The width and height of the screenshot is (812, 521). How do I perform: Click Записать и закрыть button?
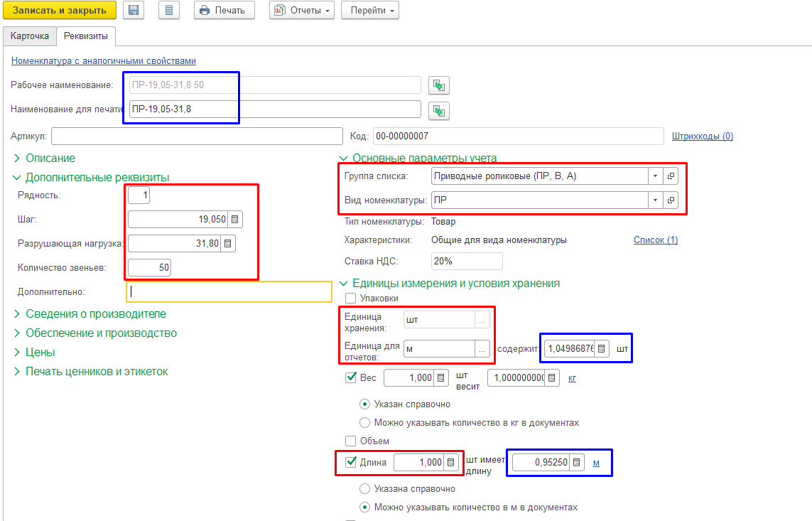60,11
